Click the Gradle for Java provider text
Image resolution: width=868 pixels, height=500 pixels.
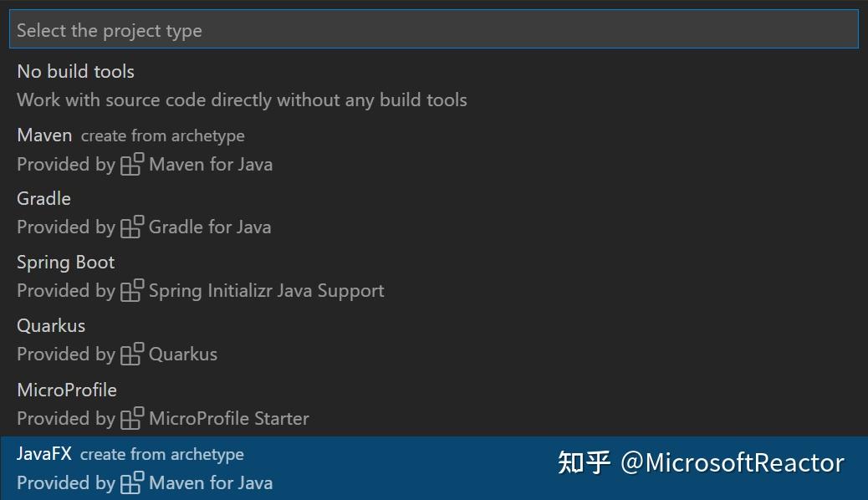click(210, 227)
